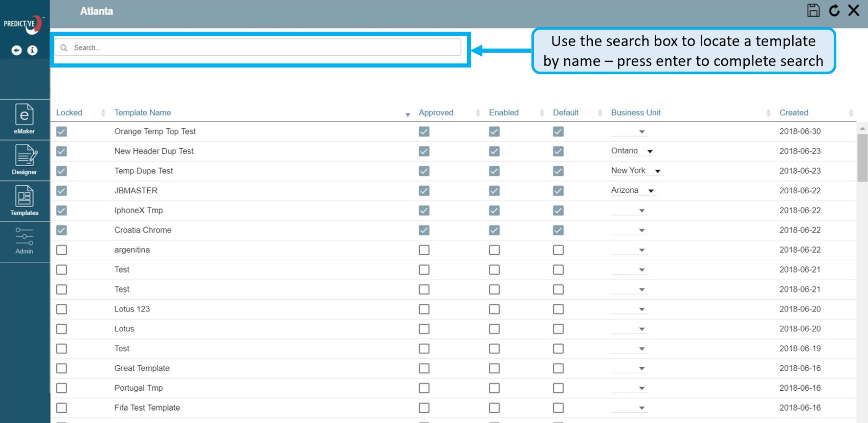868x423 pixels.
Task: Uncheck Locked for Orange Temp Top Test
Action: 61,131
